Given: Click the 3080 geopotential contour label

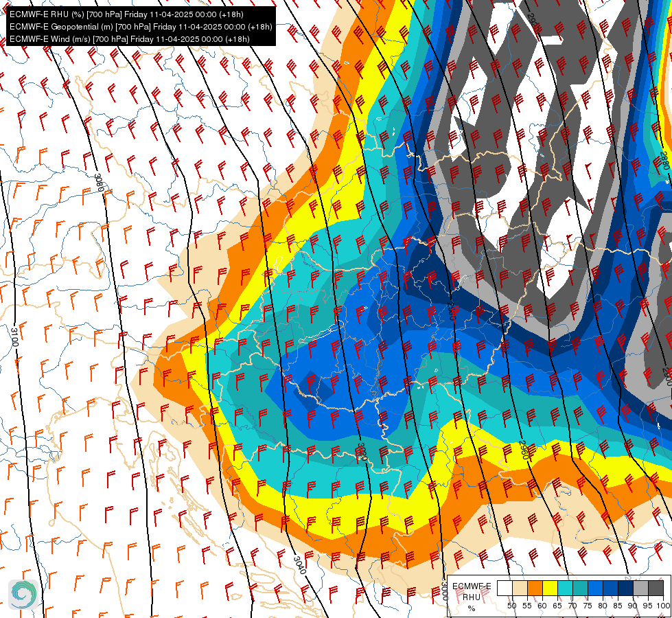Looking at the screenshot, I should [99, 183].
